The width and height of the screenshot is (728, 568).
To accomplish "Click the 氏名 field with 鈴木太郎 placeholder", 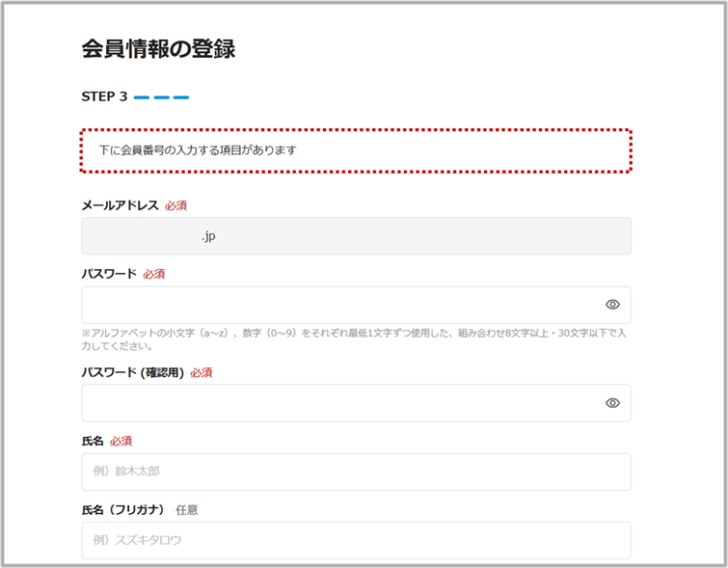I will pyautogui.click(x=356, y=472).
